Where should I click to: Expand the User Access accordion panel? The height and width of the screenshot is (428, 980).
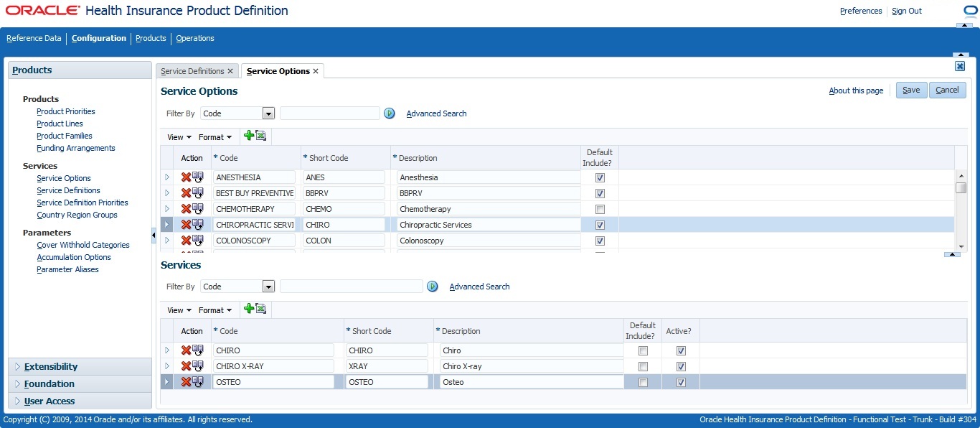pos(80,401)
